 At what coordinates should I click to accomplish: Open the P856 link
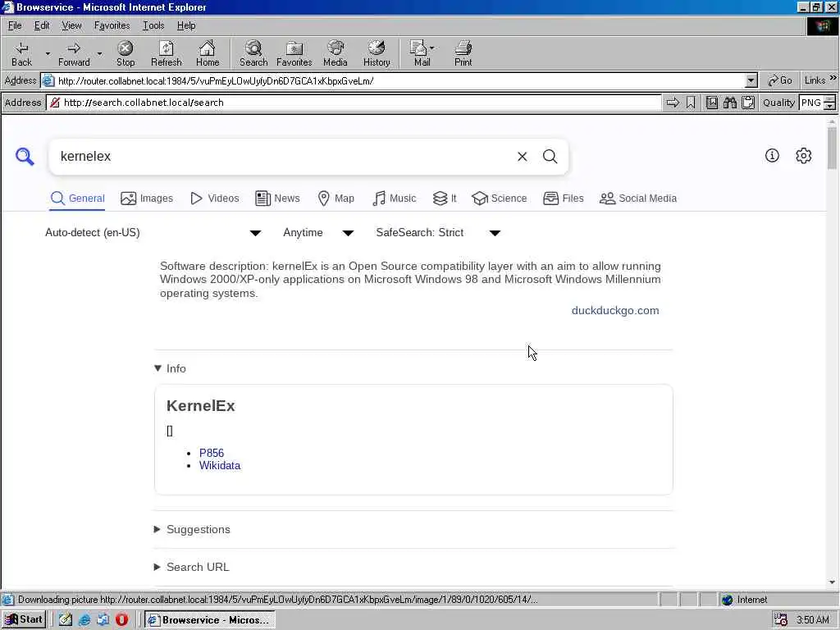pos(212,453)
